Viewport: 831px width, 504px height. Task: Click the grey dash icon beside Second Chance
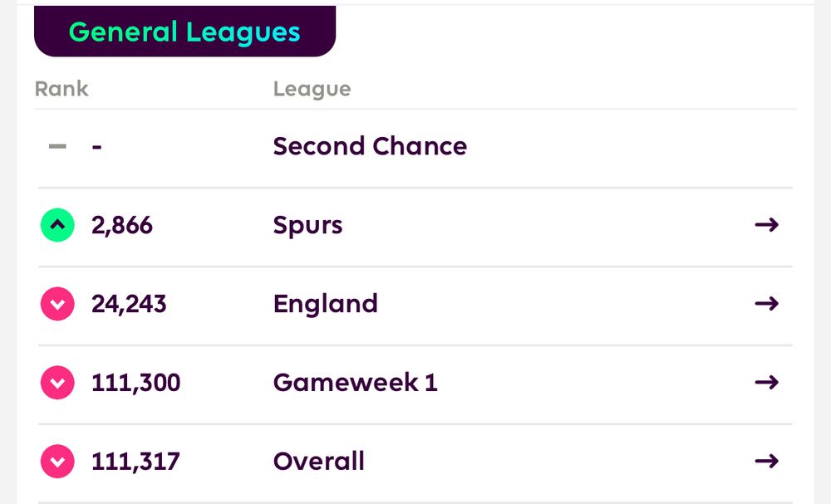[x=57, y=147]
